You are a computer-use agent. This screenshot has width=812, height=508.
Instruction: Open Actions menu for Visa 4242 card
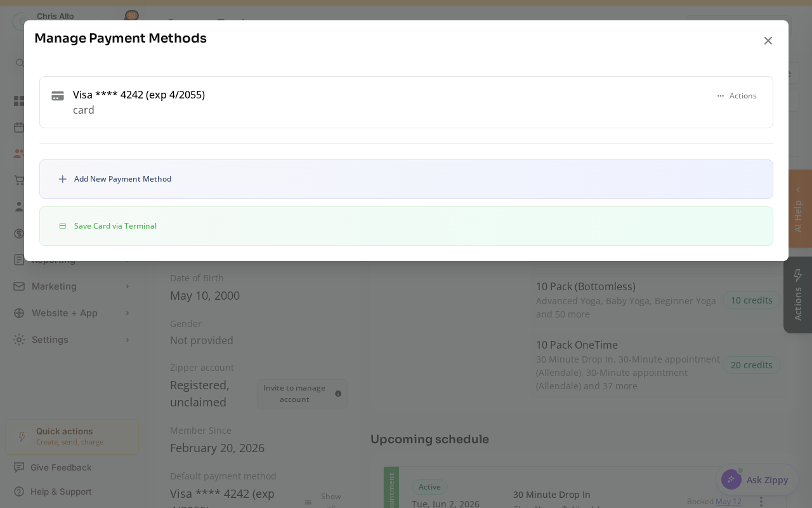pyautogui.click(x=737, y=96)
